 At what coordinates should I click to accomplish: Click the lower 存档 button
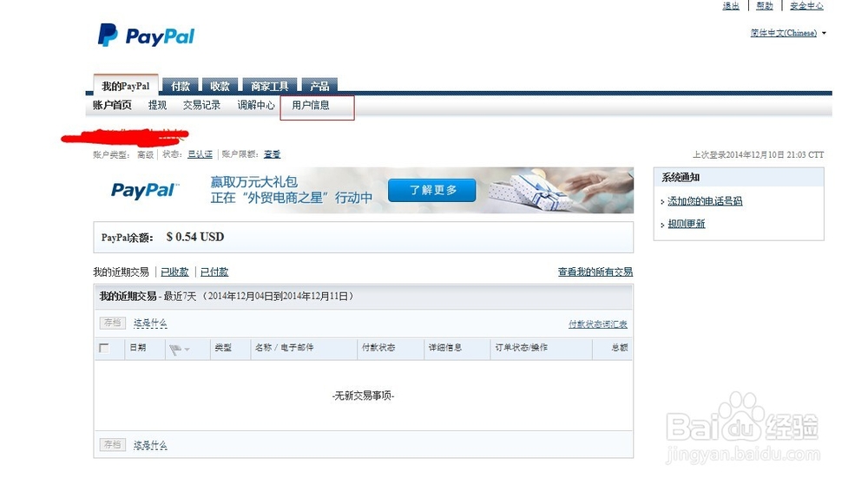[112, 445]
